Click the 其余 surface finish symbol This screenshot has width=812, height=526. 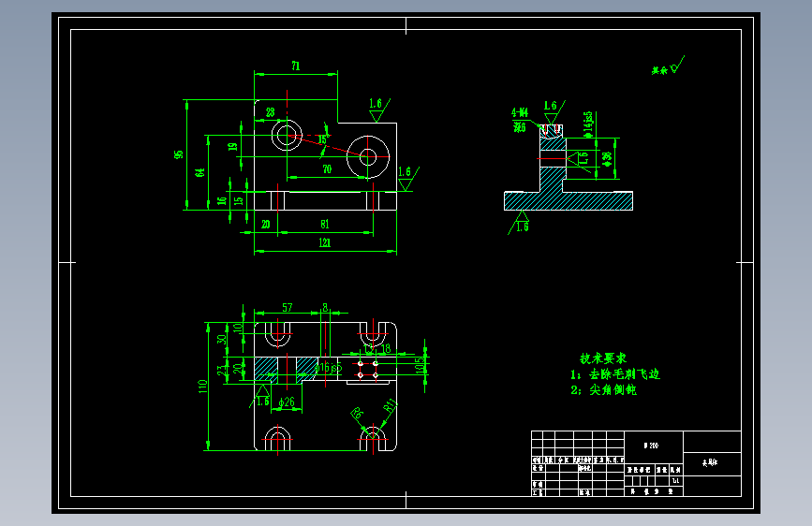point(668,66)
